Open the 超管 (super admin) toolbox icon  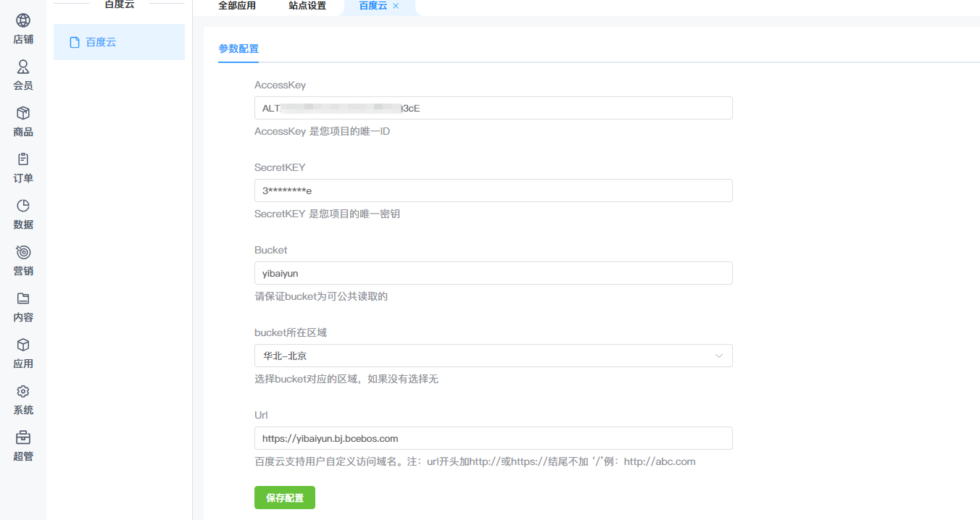23,437
